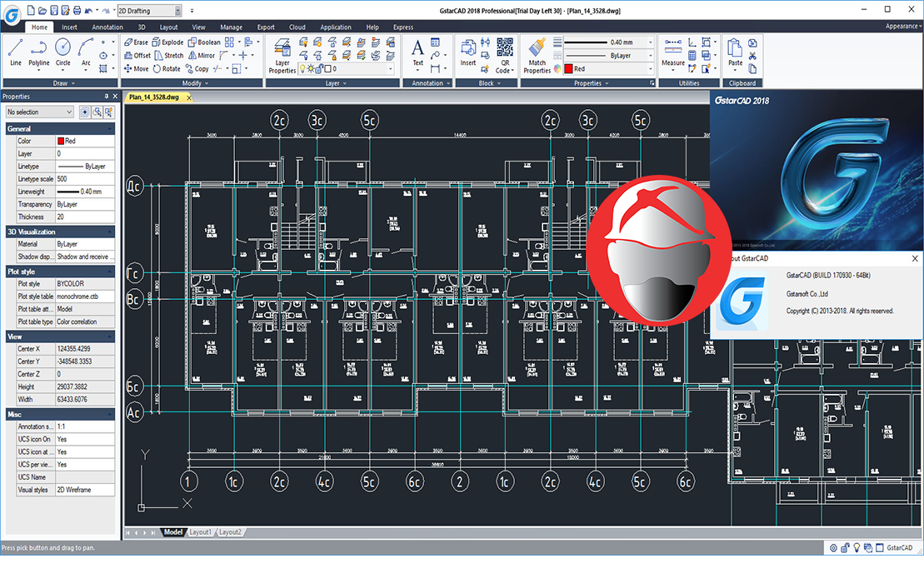Image resolution: width=924 pixels, height=588 pixels.
Task: Click the Erase tool
Action: (136, 42)
